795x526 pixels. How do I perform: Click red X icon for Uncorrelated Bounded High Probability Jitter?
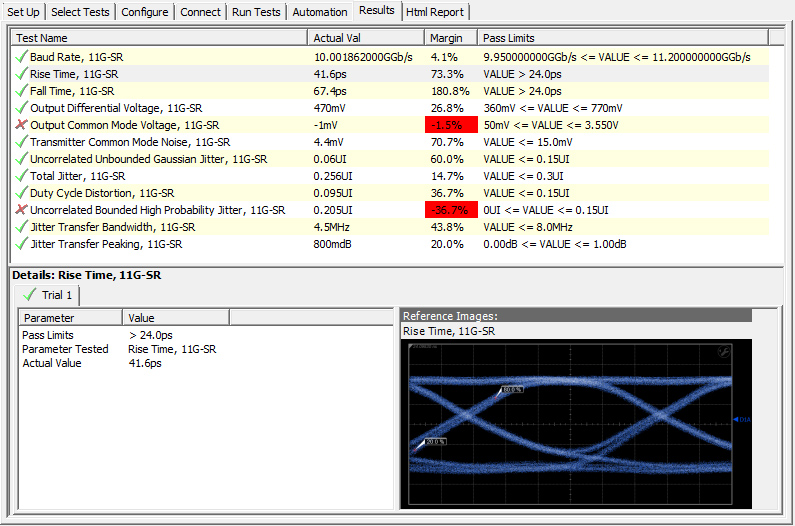click(x=21, y=210)
